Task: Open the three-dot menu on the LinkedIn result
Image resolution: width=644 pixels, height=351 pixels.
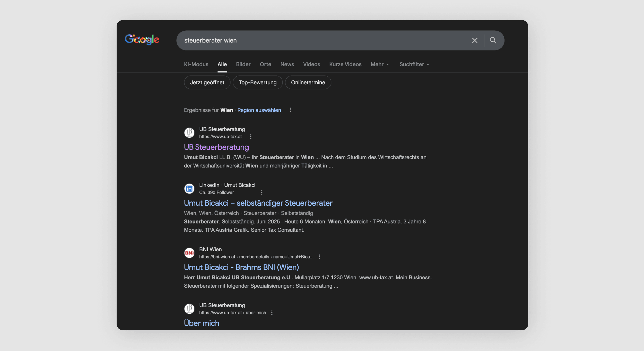Action: [x=262, y=192]
